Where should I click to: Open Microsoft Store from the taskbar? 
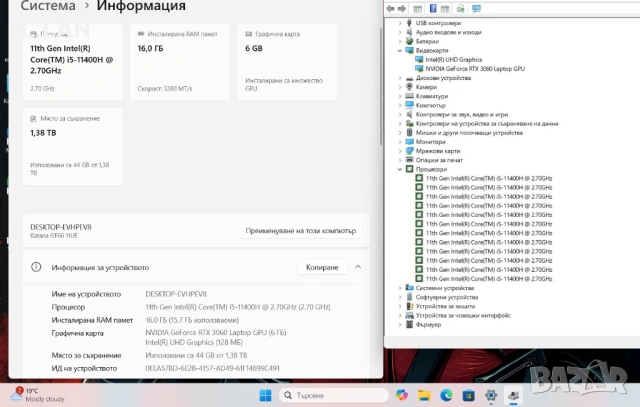point(468,395)
